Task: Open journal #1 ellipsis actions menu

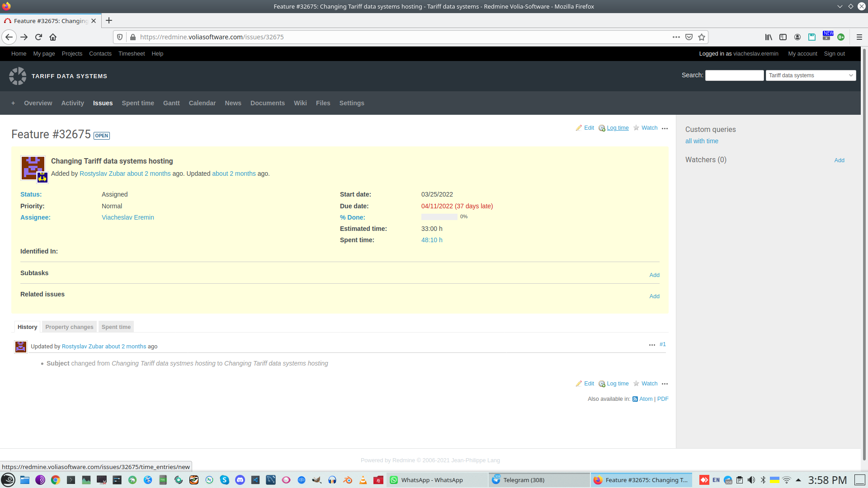Action: pyautogui.click(x=652, y=345)
